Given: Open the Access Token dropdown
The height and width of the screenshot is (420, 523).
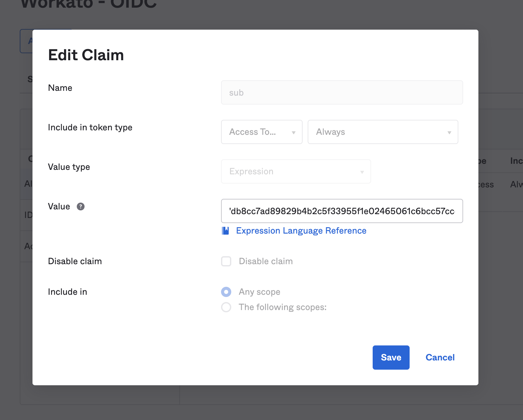Looking at the screenshot, I should (261, 132).
